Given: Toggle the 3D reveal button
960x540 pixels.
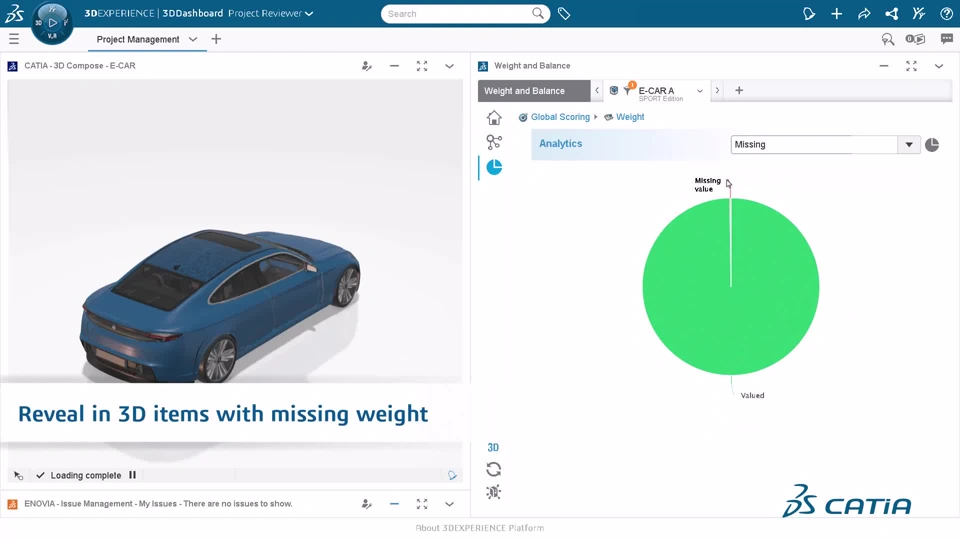Looking at the screenshot, I should point(493,448).
